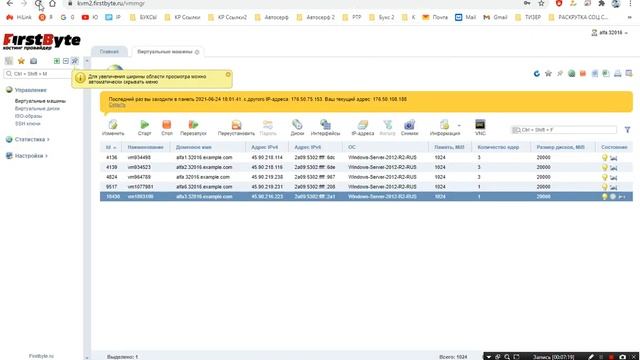Viewport: 640px width, 360px height.
Task: Open Виртуальные машины in the sidebar menu
Action: 40,101
